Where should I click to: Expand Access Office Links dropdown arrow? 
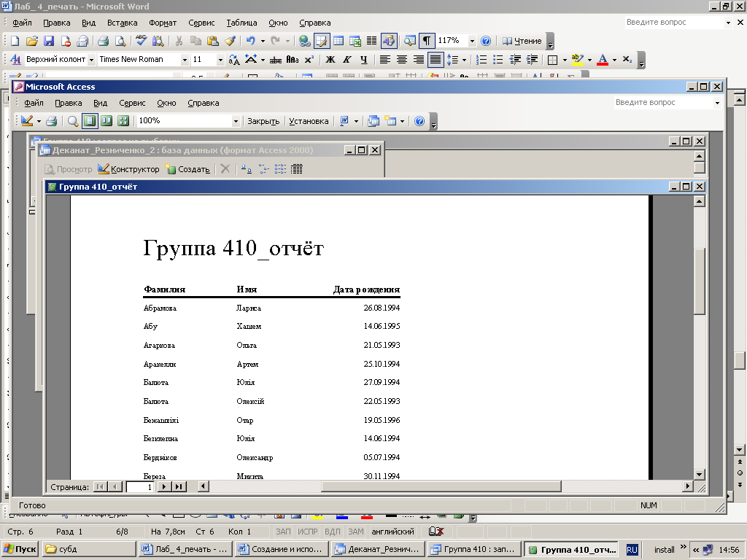[356, 122]
